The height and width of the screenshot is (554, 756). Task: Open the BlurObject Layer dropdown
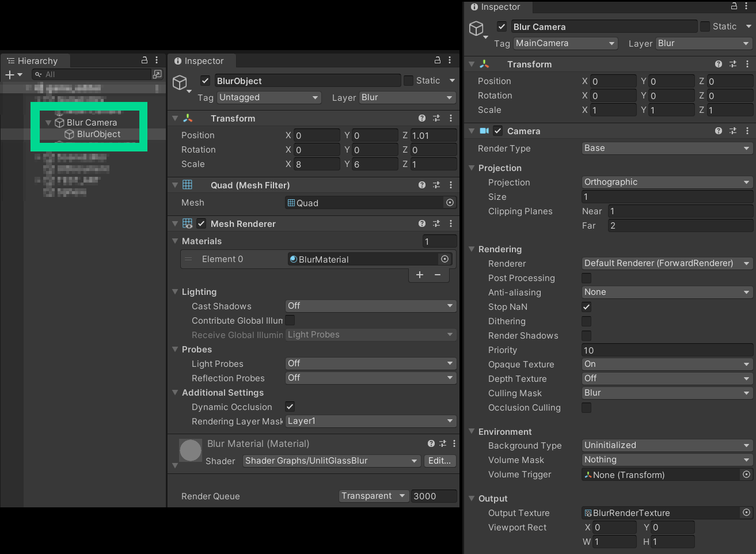(408, 97)
